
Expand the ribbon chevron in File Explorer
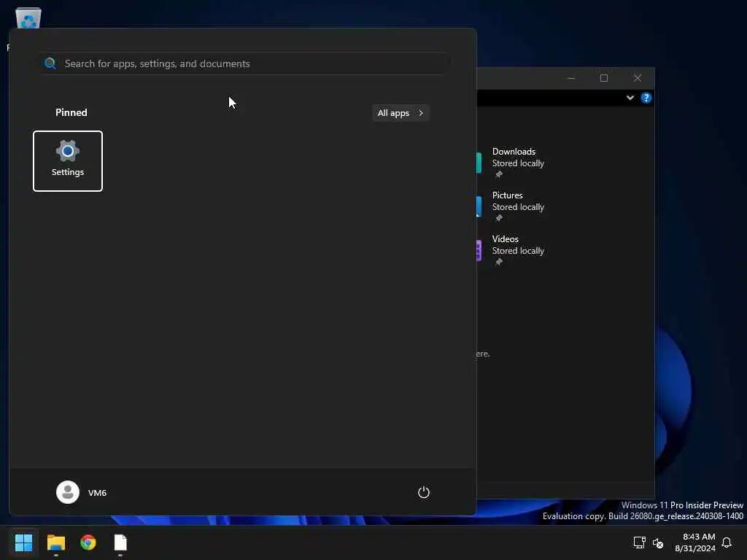point(630,98)
